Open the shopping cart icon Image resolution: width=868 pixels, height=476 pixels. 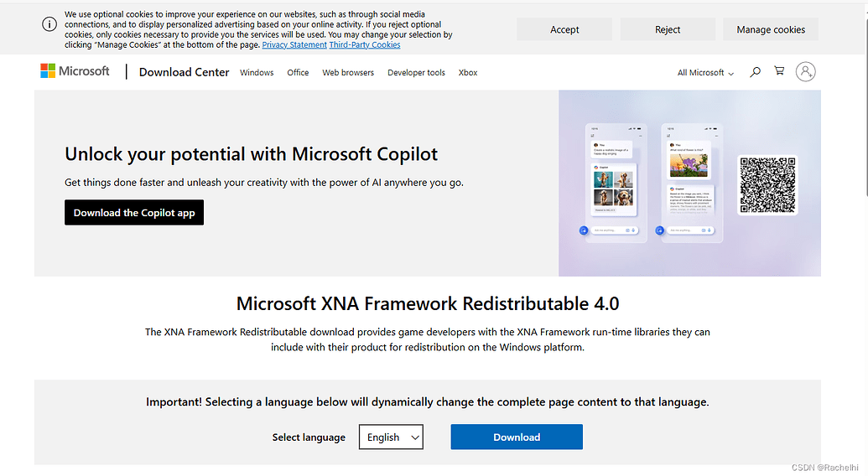coord(779,72)
